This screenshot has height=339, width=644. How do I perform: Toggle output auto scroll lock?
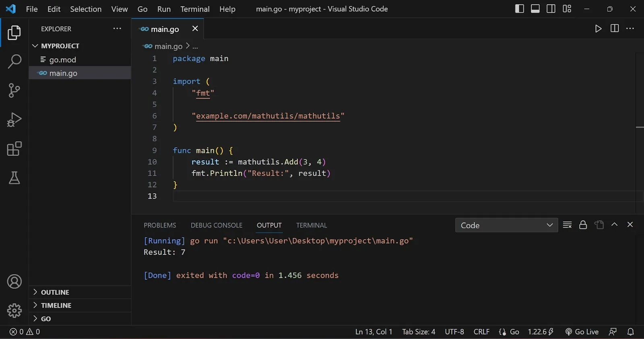(x=583, y=225)
